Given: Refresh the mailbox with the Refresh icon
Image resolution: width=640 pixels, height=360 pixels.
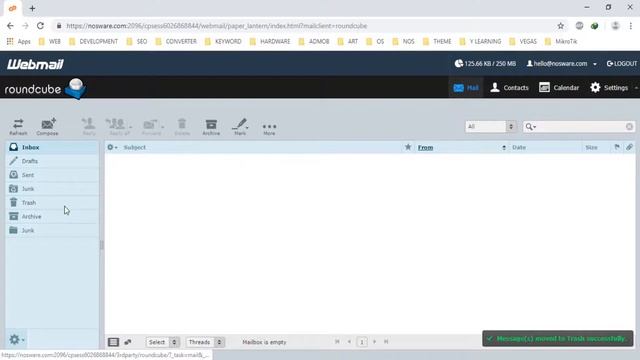Looking at the screenshot, I should pyautogui.click(x=18, y=127).
